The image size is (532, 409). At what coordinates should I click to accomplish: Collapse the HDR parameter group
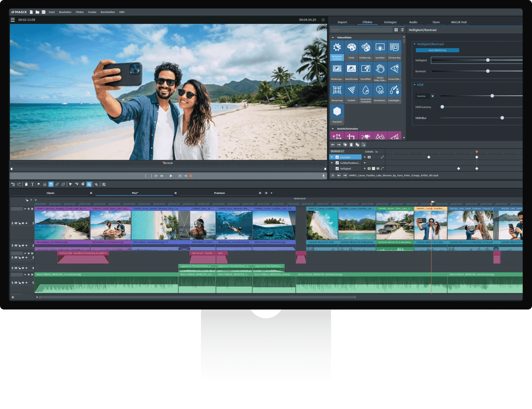415,85
